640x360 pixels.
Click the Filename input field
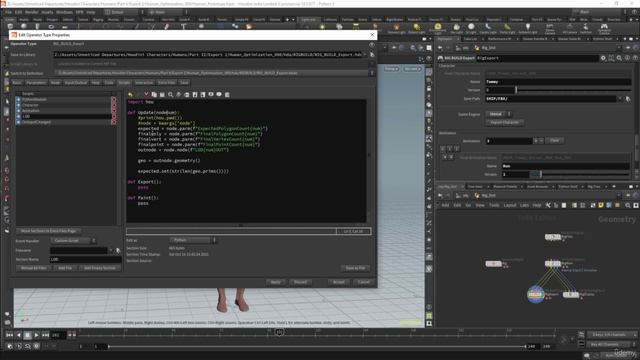(x=79, y=250)
